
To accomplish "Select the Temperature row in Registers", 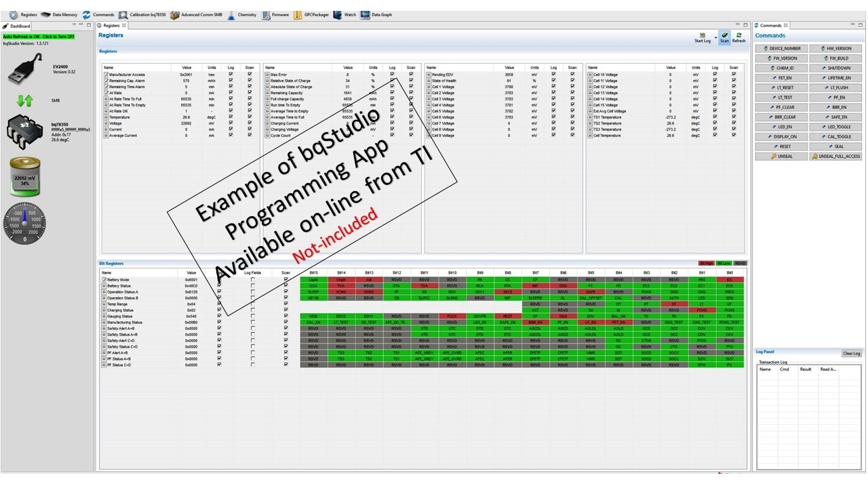I will coord(180,117).
